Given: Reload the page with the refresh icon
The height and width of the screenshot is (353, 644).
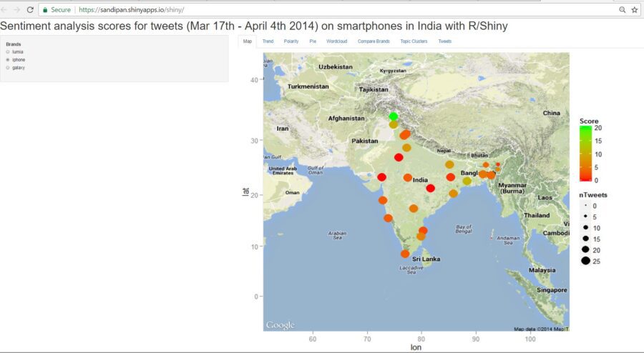Looking at the screenshot, I should click(x=30, y=9).
